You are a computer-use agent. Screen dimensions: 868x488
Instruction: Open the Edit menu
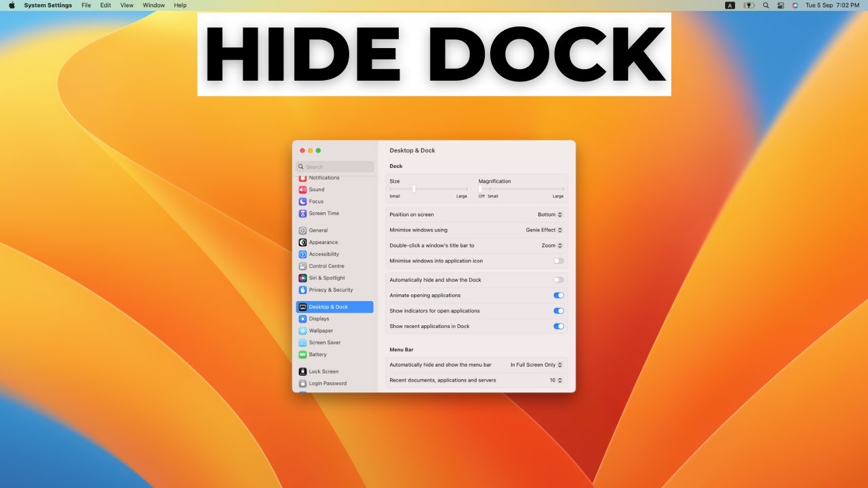point(106,5)
